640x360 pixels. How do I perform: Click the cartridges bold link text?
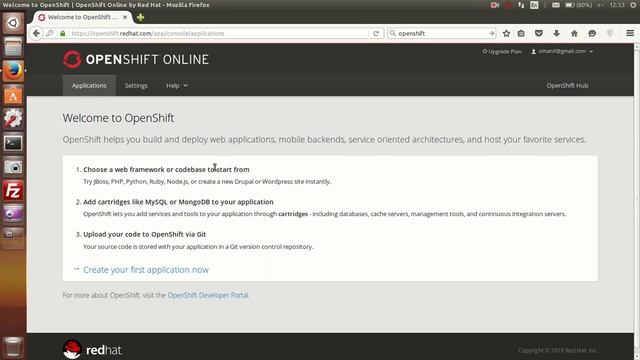pos(293,214)
